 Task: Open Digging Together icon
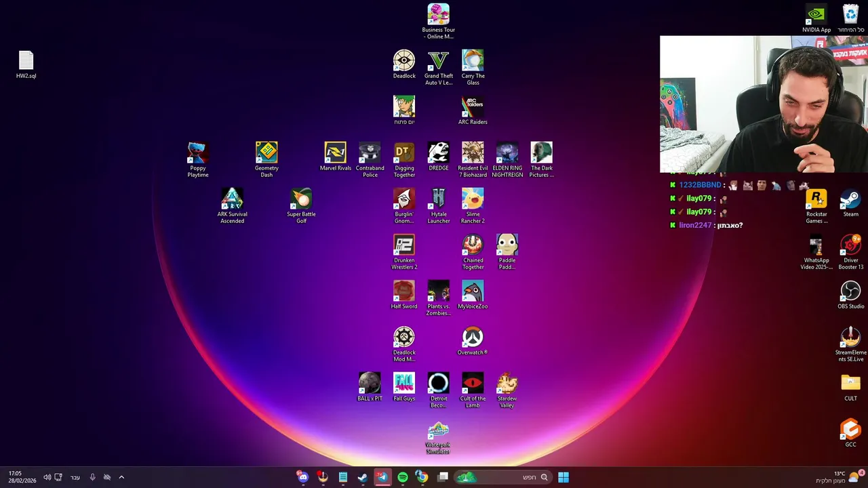point(404,159)
